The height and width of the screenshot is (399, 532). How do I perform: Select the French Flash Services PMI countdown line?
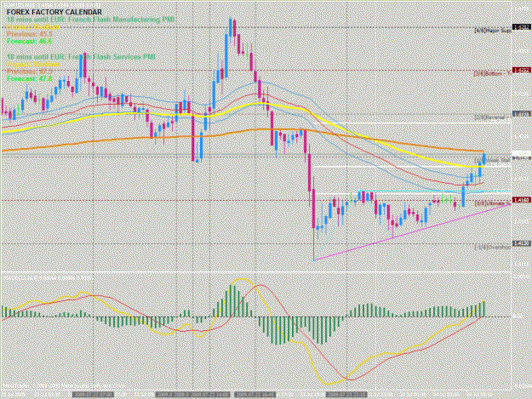pyautogui.click(x=81, y=57)
